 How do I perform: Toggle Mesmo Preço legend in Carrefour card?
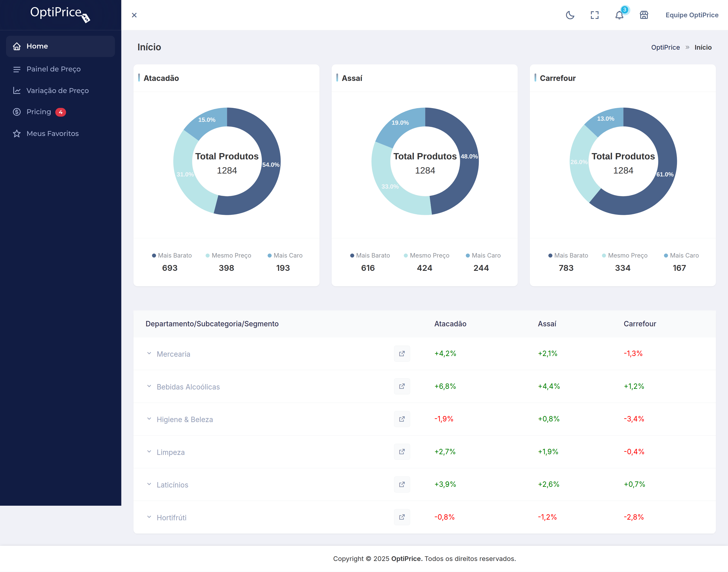[x=625, y=256]
